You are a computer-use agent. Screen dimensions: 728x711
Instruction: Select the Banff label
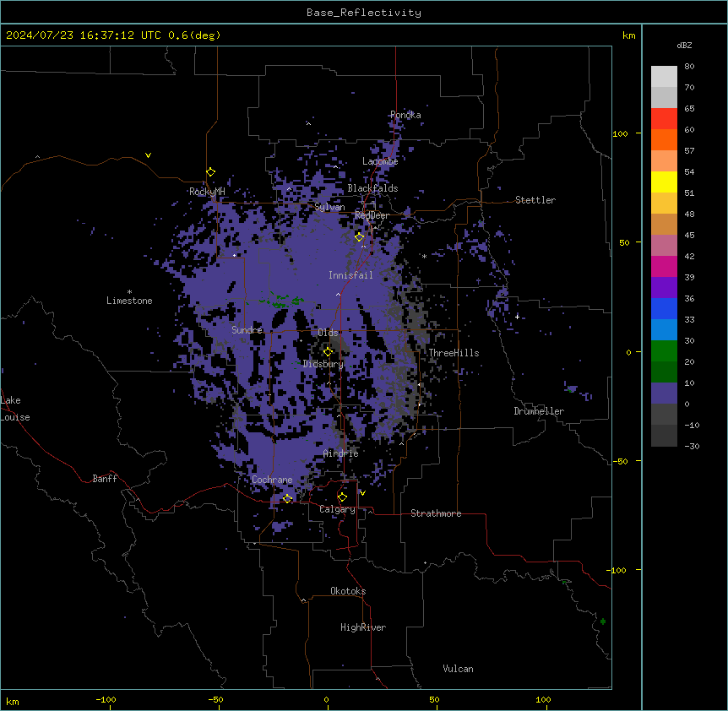click(105, 479)
